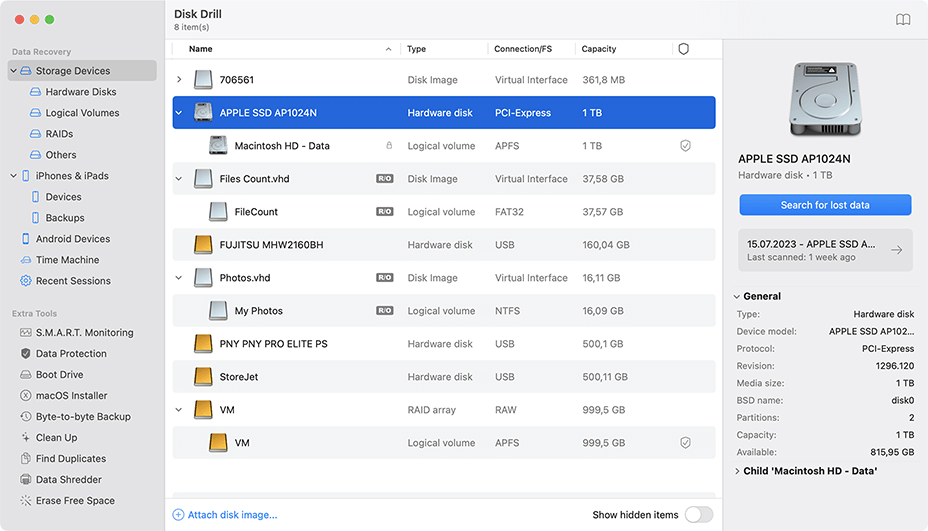Click the lock icon beside Macintosh HD - Data
Viewport: 928px width, 531px height.
(389, 145)
